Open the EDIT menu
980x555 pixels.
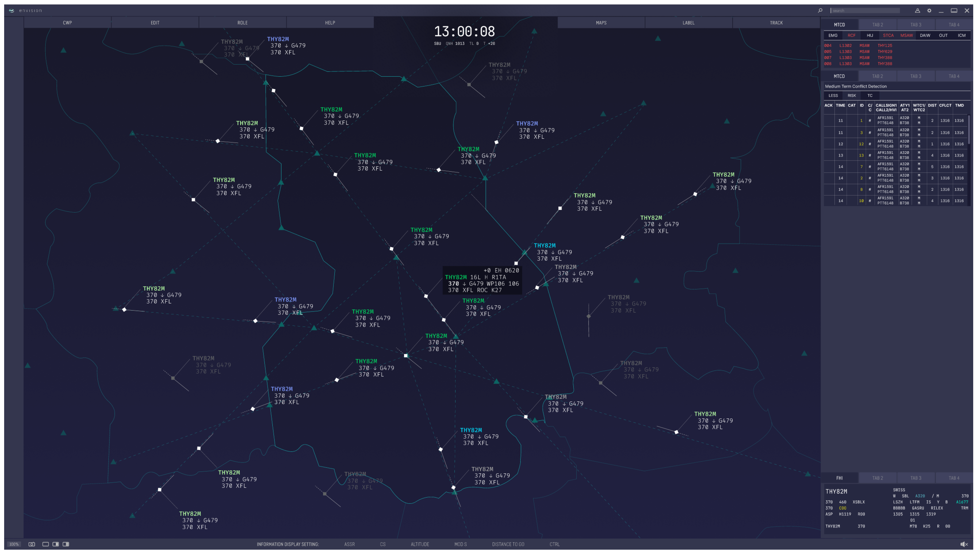pos(155,23)
